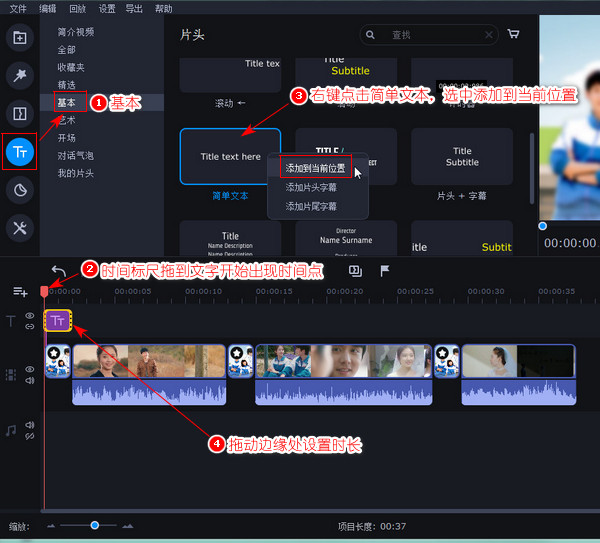600x543 pixels.
Task: Choose 添加片头字幕 in context menu
Action: click(x=317, y=187)
